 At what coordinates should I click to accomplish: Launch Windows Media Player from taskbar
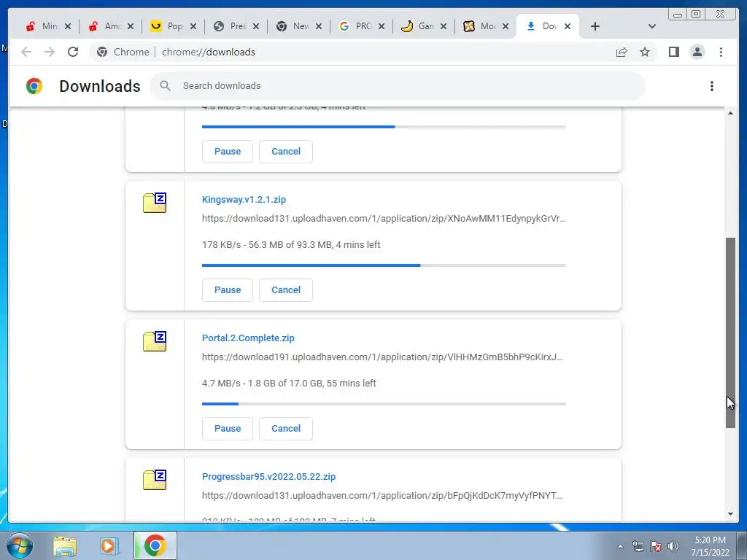[x=108, y=545]
